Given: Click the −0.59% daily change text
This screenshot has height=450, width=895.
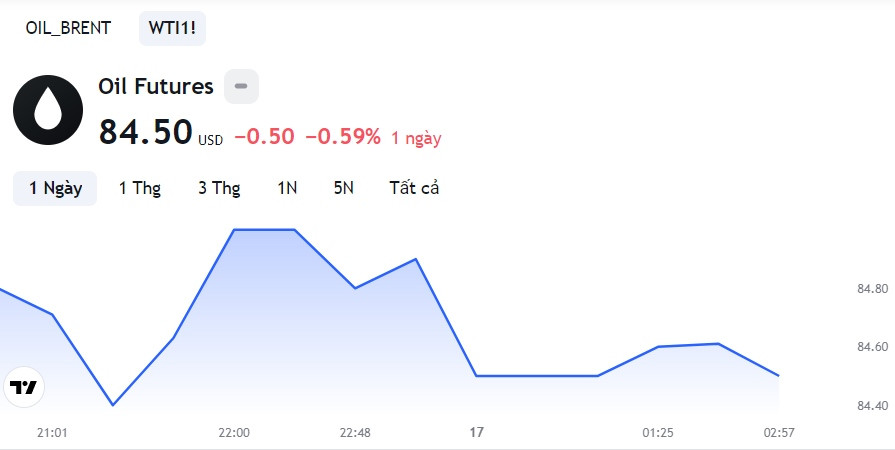Looking at the screenshot, I should pyautogui.click(x=343, y=136).
